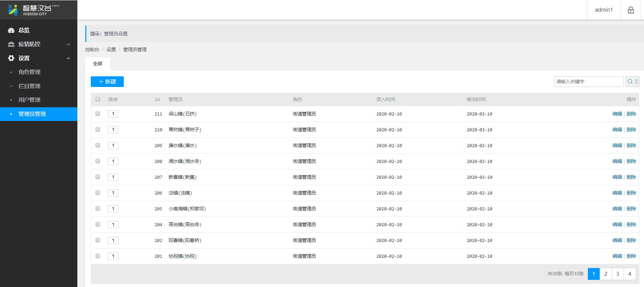This screenshot has width=644, height=287.
Task: Go to page 3
Action: click(618, 274)
